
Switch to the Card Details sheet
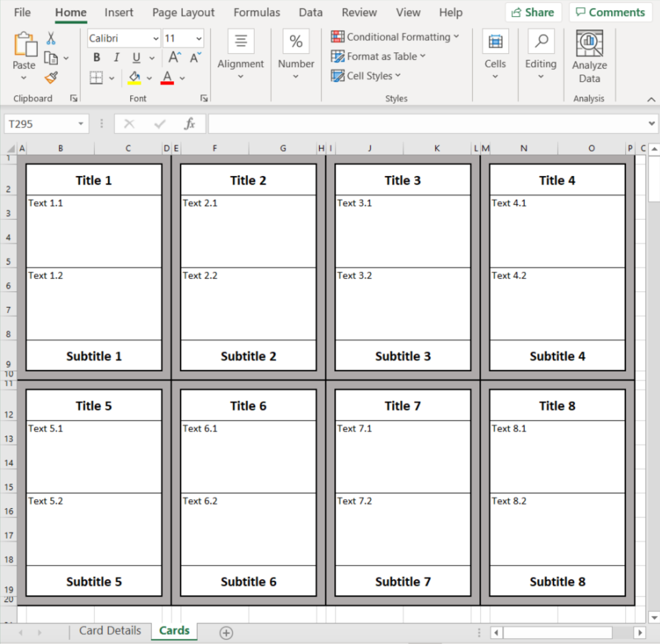pyautogui.click(x=110, y=630)
